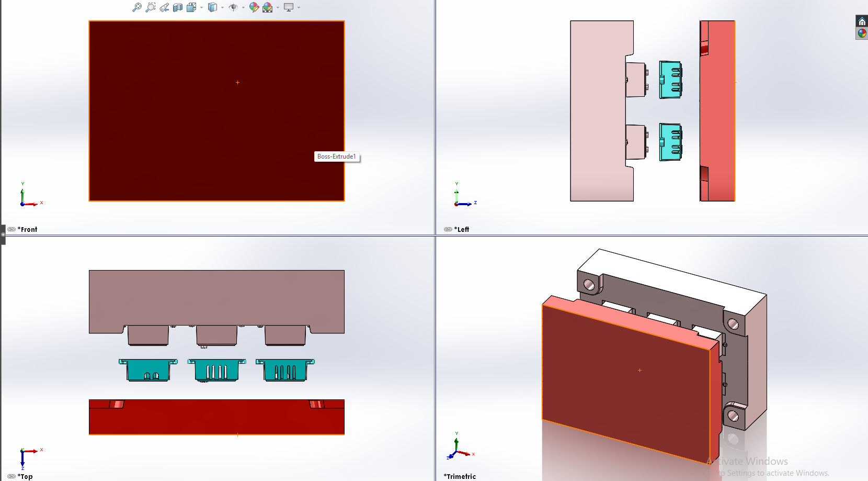Screen dimensions: 868x481
Task: Click the link icon beside *Top
Action: click(x=12, y=476)
